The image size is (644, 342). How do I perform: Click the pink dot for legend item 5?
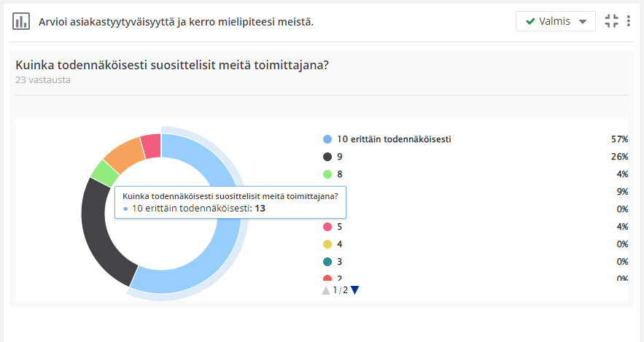pos(327,227)
